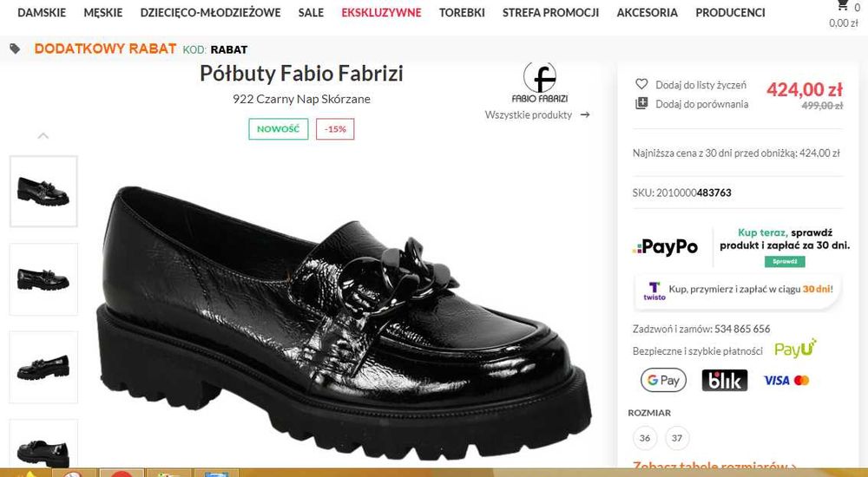Image resolution: width=868 pixels, height=477 pixels.
Task: Open the DAMSKIE category menu
Action: [42, 13]
